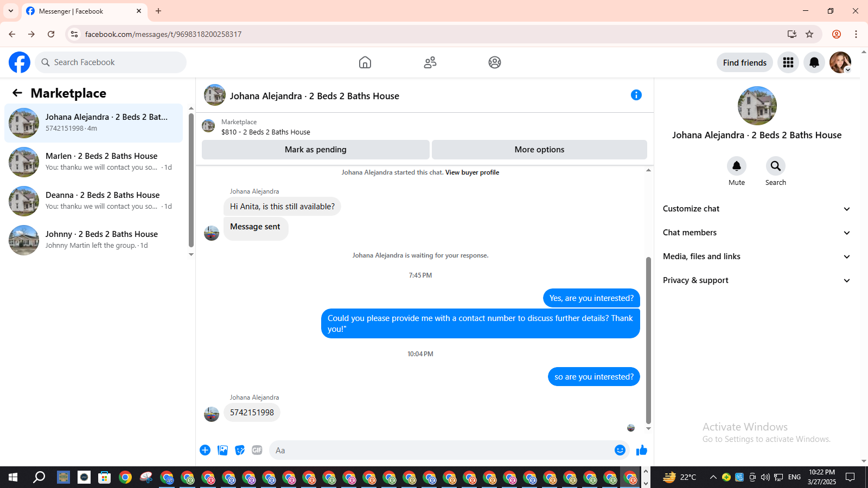Image resolution: width=868 pixels, height=488 pixels.
Task: Select the 'Yes, are you interested?' message
Action: coord(591,298)
